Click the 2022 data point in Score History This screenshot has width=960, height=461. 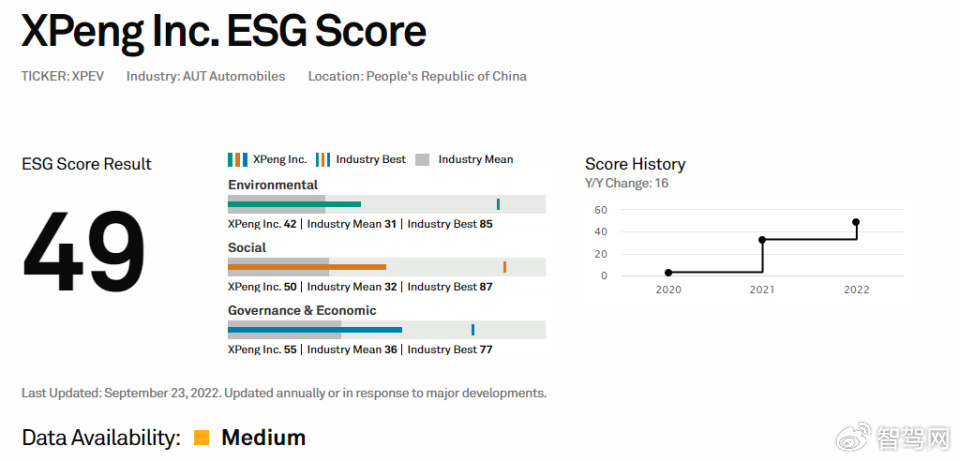tap(856, 222)
